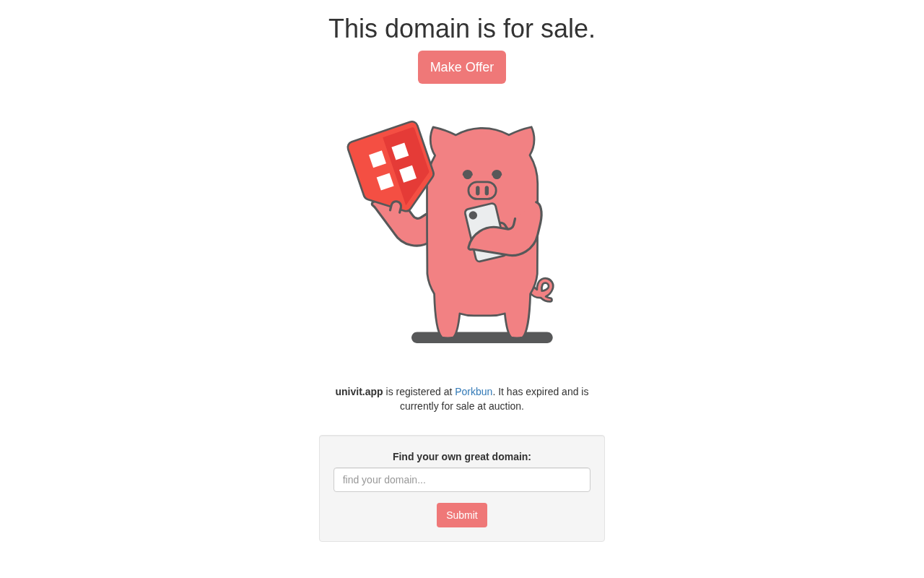
Task: Click the pig's right eye
Action: point(497,174)
